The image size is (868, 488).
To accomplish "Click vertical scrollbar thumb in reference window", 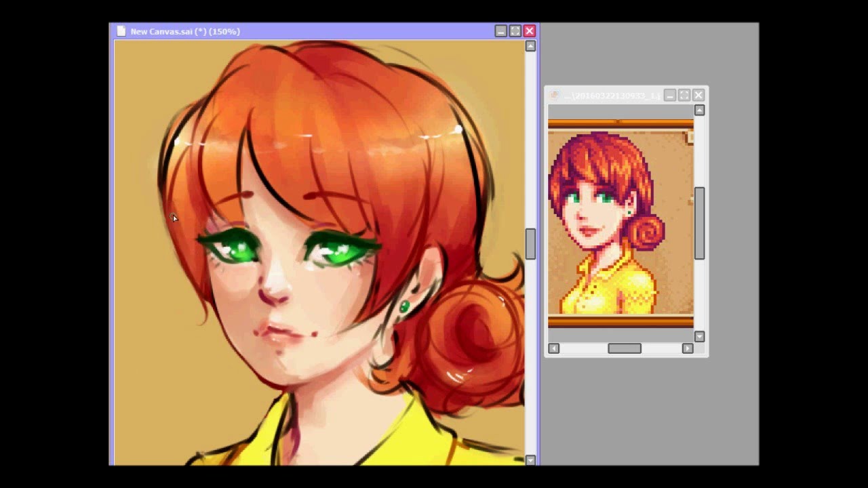I will (x=699, y=224).
